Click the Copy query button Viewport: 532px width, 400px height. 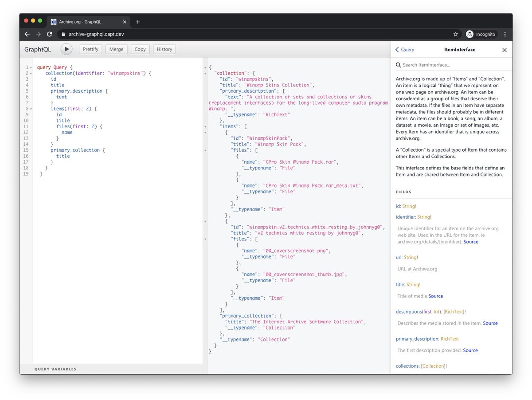click(140, 49)
